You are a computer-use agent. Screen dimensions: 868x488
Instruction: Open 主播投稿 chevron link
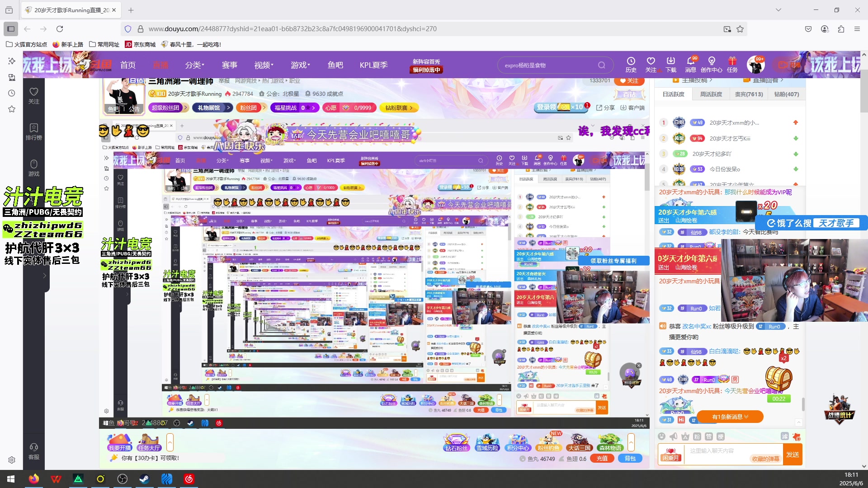(x=692, y=80)
